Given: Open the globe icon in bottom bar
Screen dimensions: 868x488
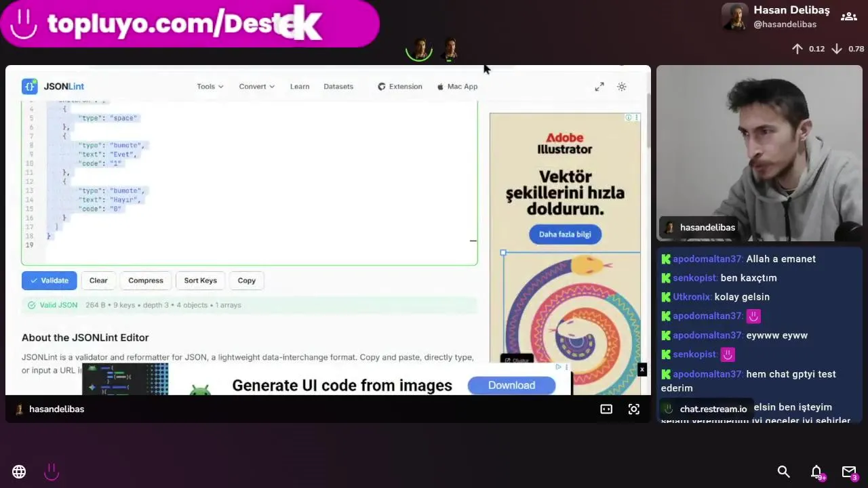Looking at the screenshot, I should pyautogui.click(x=19, y=472).
